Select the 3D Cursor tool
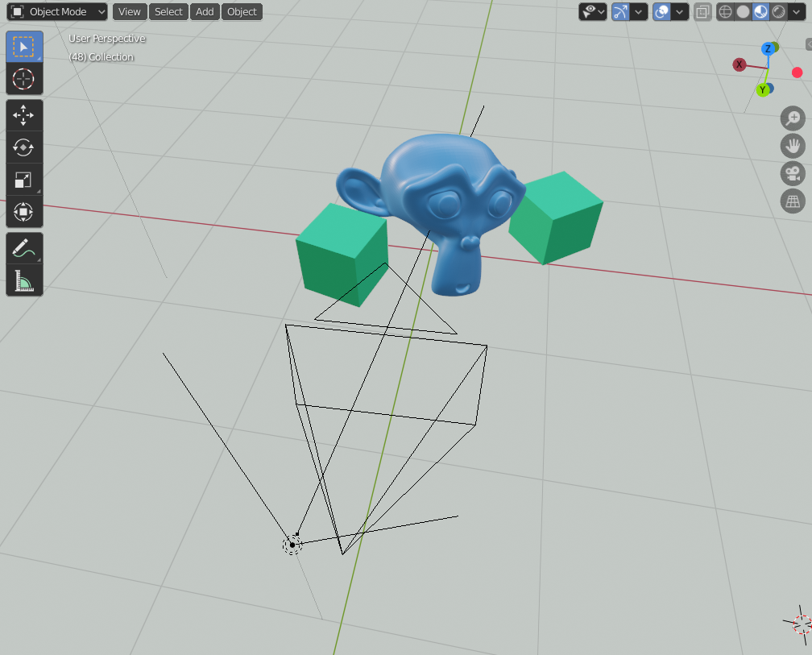The width and height of the screenshot is (812, 655). pyautogui.click(x=24, y=79)
